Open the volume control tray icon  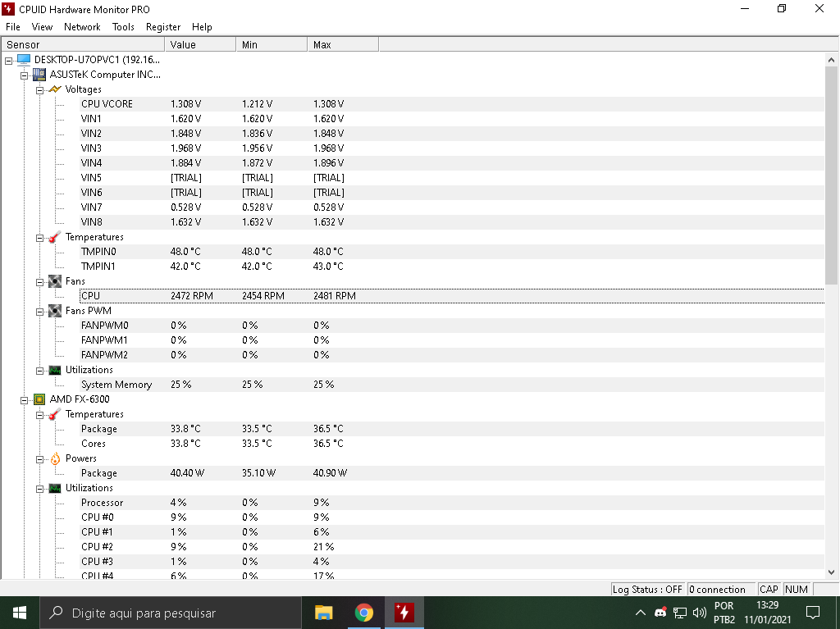point(699,613)
